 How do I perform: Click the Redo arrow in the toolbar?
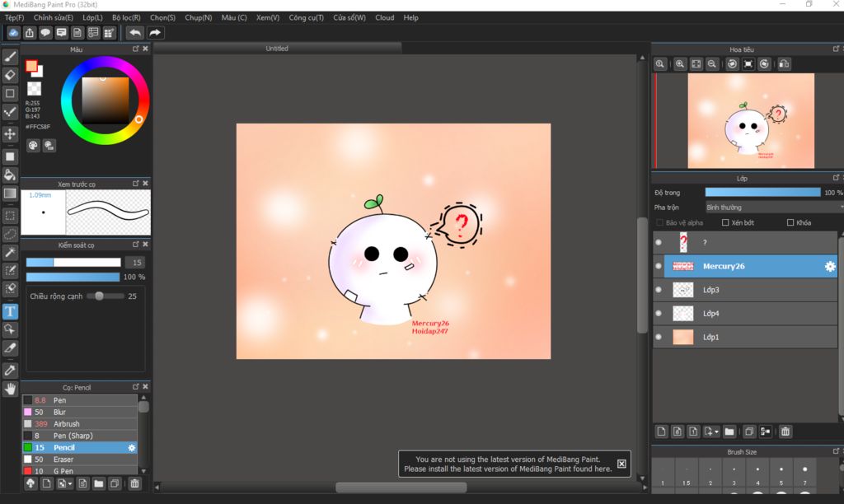pos(155,33)
